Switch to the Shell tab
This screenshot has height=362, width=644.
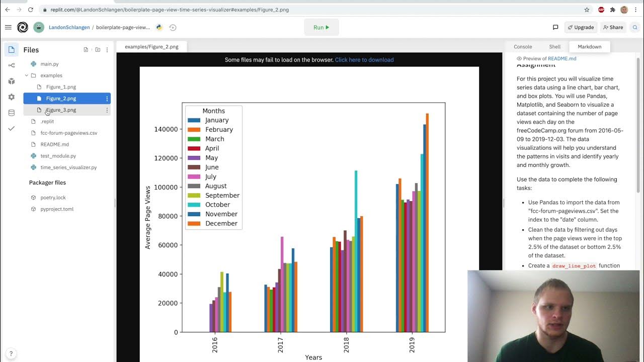click(555, 47)
